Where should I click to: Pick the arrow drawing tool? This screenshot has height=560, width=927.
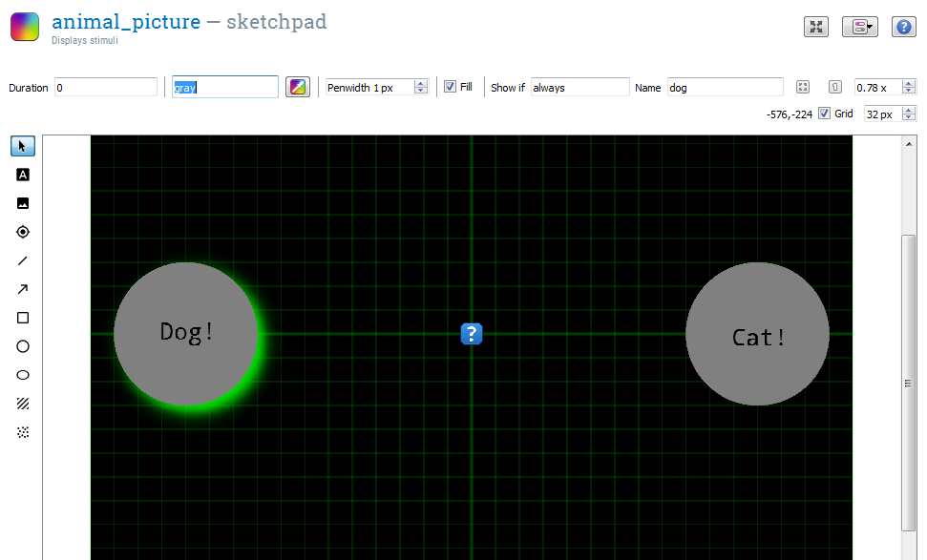[23, 289]
